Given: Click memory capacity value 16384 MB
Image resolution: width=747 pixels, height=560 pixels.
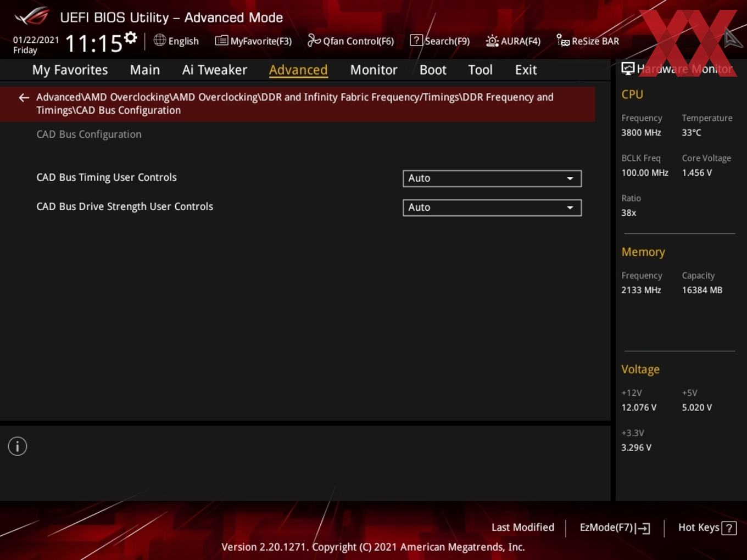Looking at the screenshot, I should (702, 290).
